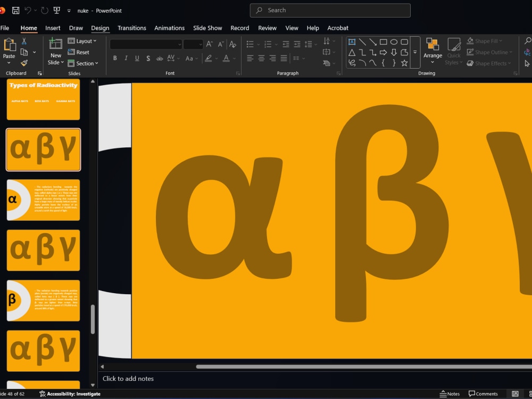
Task: Switch to the Insert tab
Action: click(x=53, y=28)
